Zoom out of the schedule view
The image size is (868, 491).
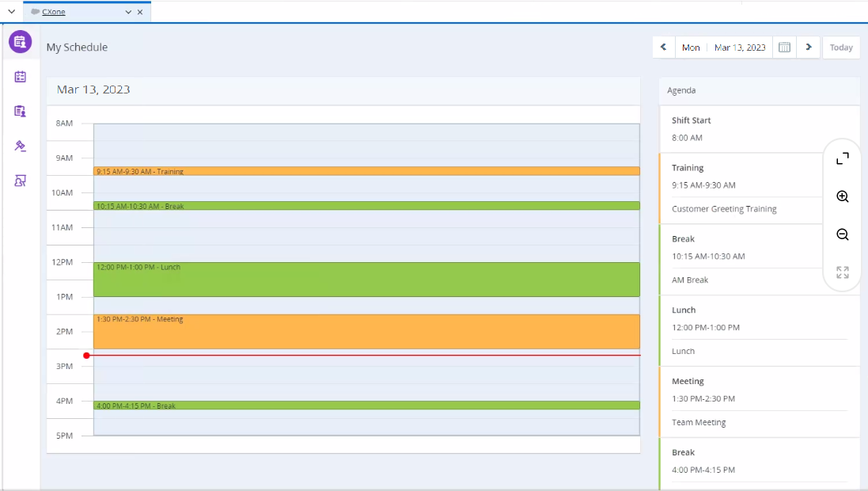(x=842, y=234)
